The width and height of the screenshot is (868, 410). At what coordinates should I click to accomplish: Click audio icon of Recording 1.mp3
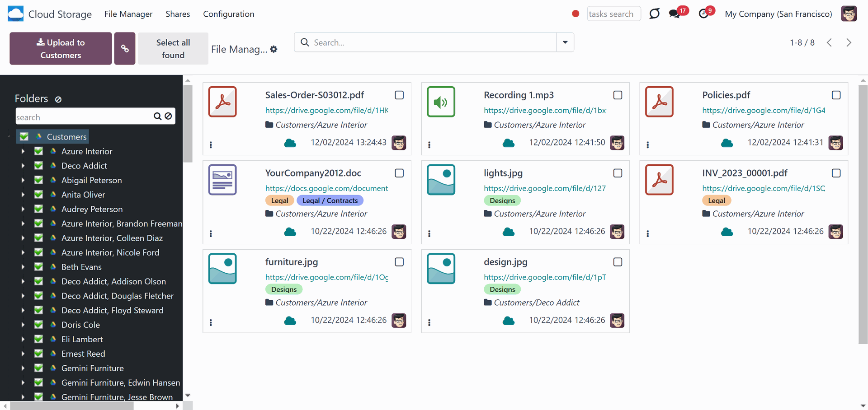tap(441, 102)
